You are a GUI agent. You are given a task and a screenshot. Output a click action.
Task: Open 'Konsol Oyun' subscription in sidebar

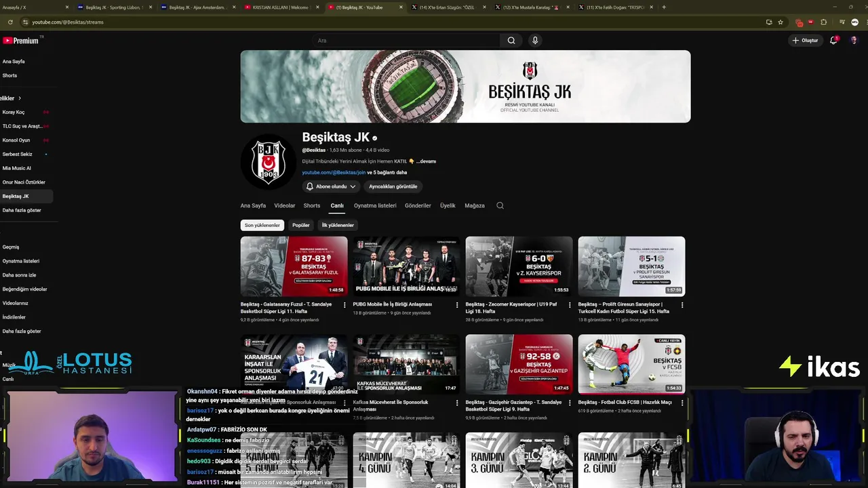16,140
